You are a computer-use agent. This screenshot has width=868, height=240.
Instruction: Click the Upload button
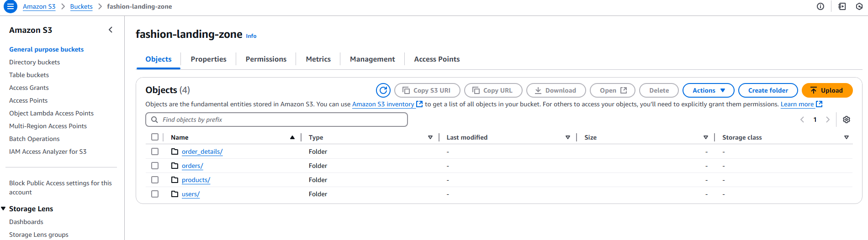pos(827,90)
